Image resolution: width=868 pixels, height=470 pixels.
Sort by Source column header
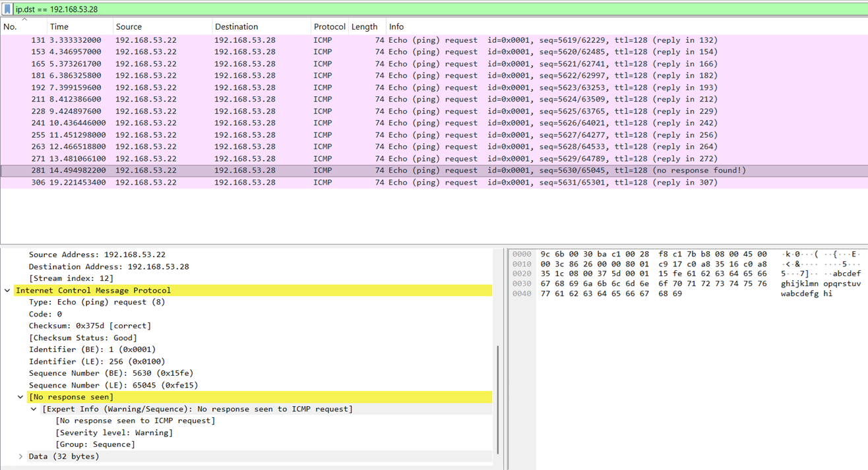(162, 26)
